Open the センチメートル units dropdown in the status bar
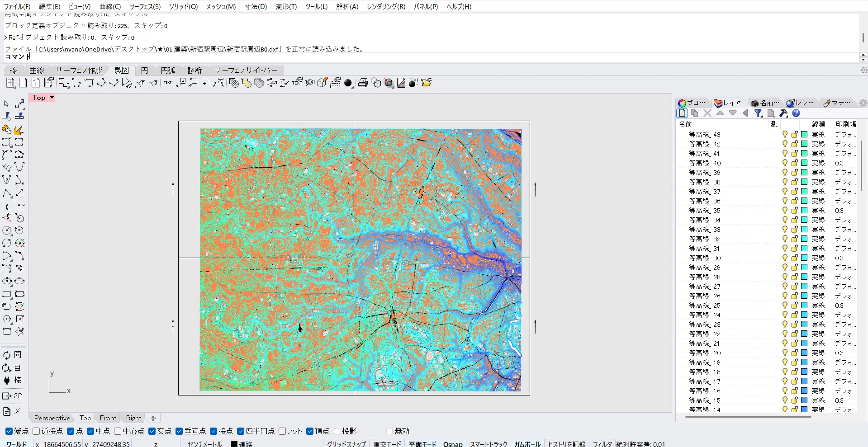Viewport: 868px width, 447px height. point(205,444)
